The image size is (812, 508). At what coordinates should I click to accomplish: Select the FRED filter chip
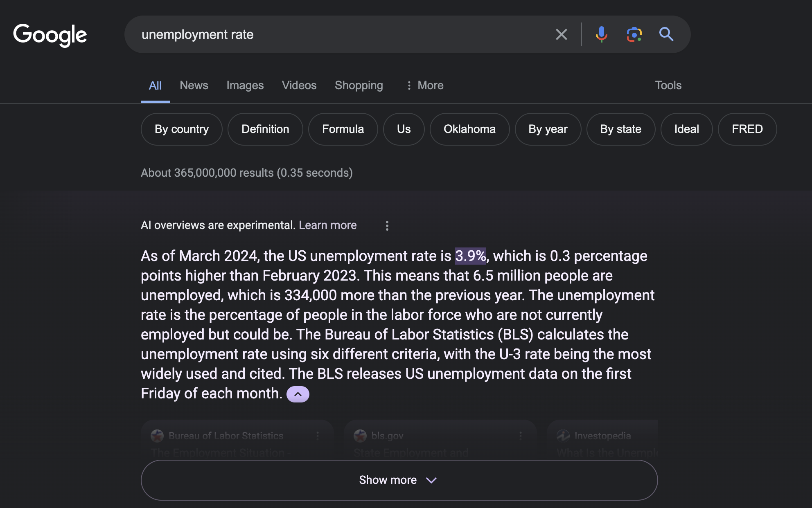(747, 129)
